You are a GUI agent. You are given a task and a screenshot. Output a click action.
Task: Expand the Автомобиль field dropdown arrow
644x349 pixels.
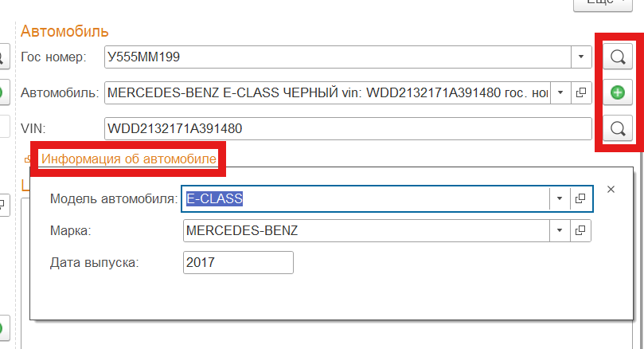[560, 92]
